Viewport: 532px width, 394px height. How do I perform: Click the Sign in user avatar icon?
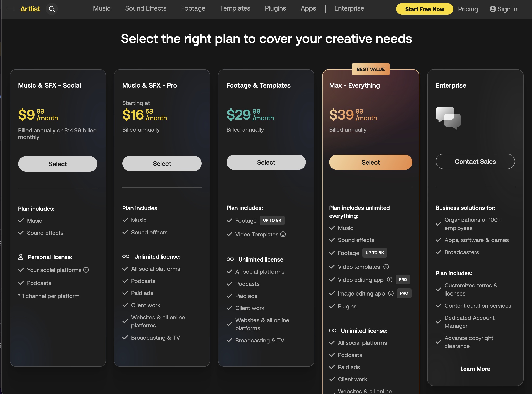click(x=492, y=9)
